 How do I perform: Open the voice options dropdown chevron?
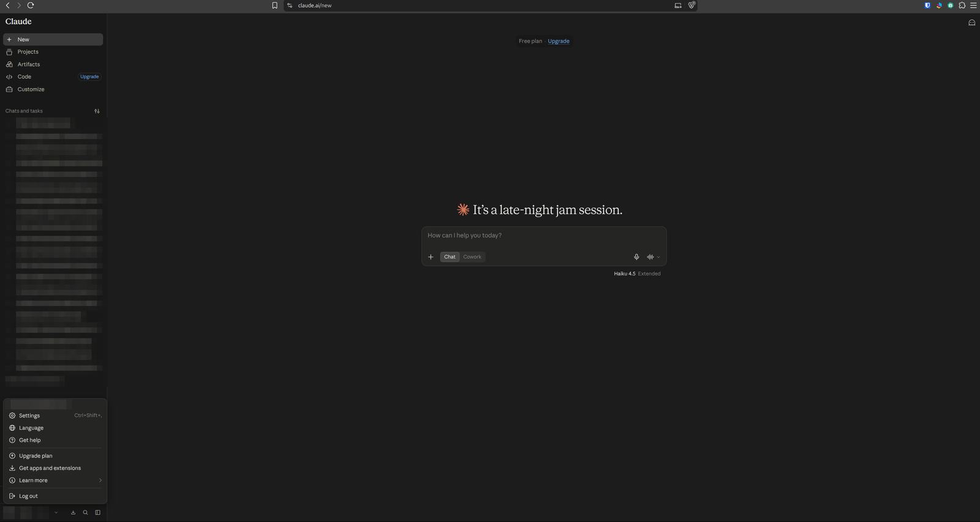pos(658,257)
